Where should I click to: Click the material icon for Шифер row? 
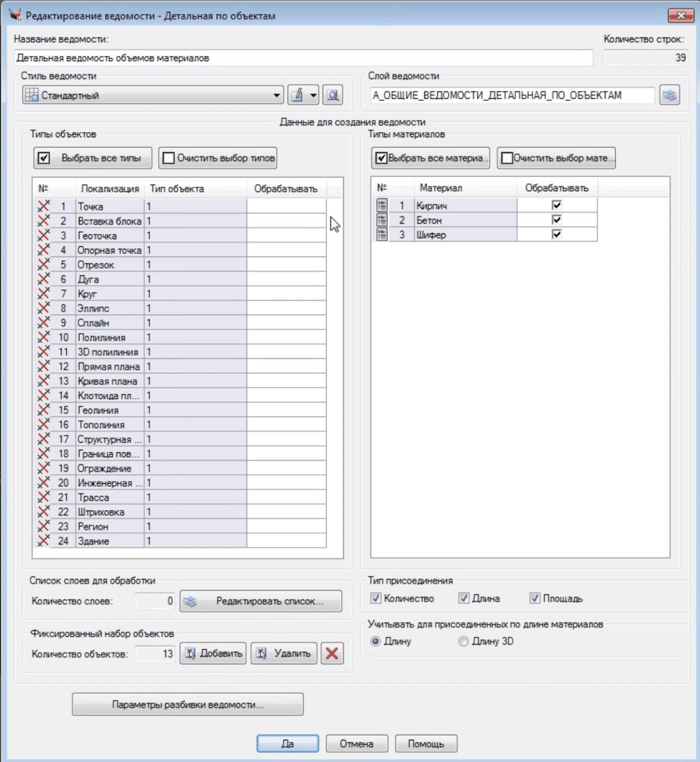(x=382, y=234)
